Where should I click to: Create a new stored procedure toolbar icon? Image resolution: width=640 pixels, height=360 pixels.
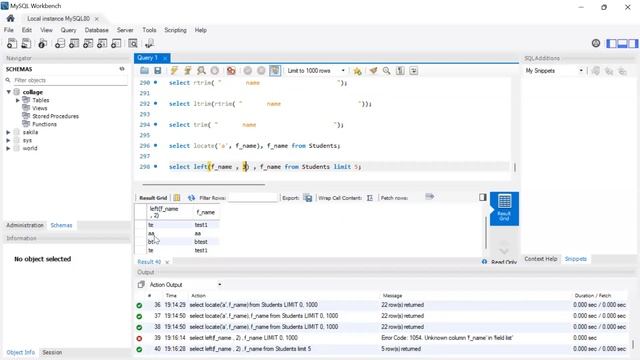102,43
